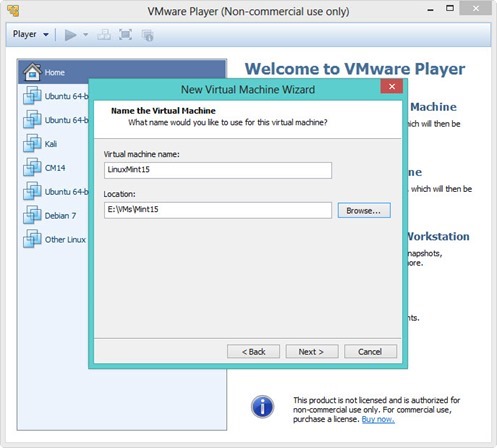The width and height of the screenshot is (497, 448).
Task: Click the Unity mode toolbar icon
Action: click(147, 35)
